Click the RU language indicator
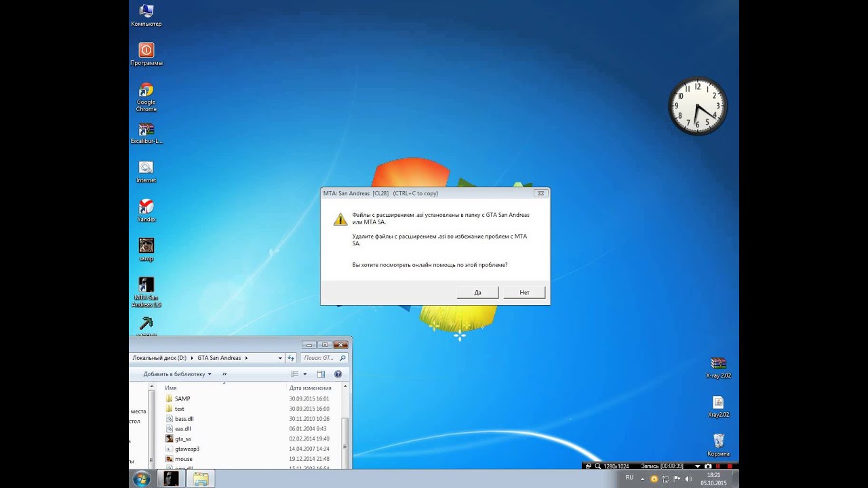 tap(629, 478)
